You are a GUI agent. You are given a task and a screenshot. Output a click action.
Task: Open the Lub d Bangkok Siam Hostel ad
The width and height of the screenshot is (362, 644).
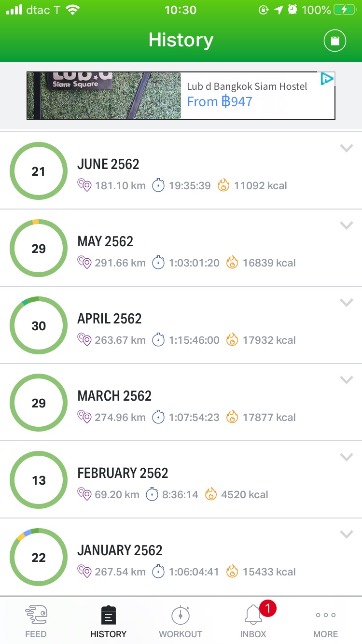tap(247, 95)
